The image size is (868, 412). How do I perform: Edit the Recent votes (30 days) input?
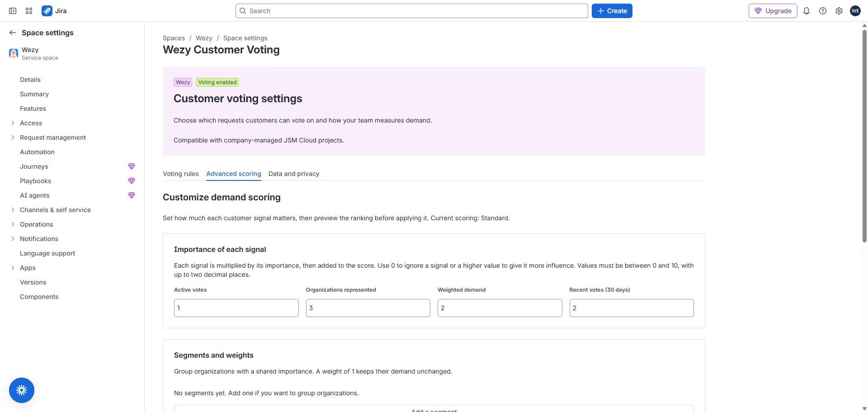[632, 308]
